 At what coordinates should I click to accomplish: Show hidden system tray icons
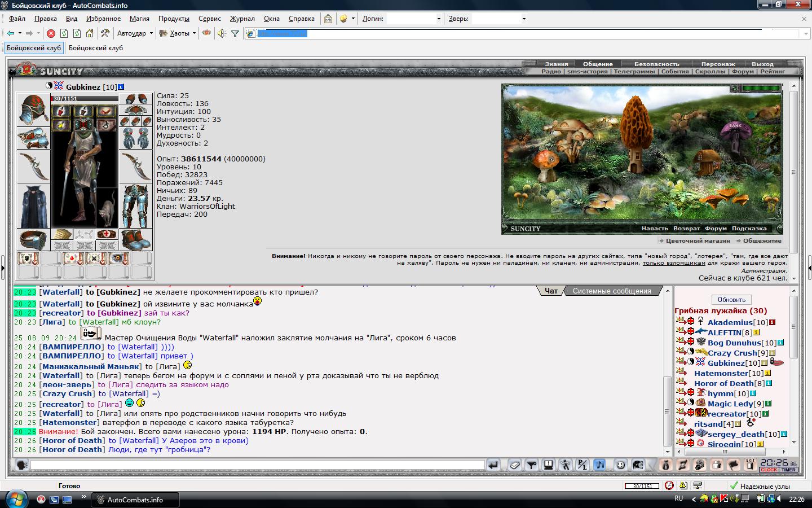click(694, 499)
